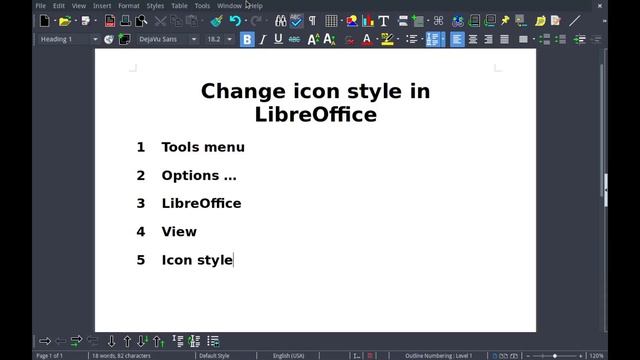
Task: Expand the Insert Table dropdown arrow
Action: (x=342, y=21)
